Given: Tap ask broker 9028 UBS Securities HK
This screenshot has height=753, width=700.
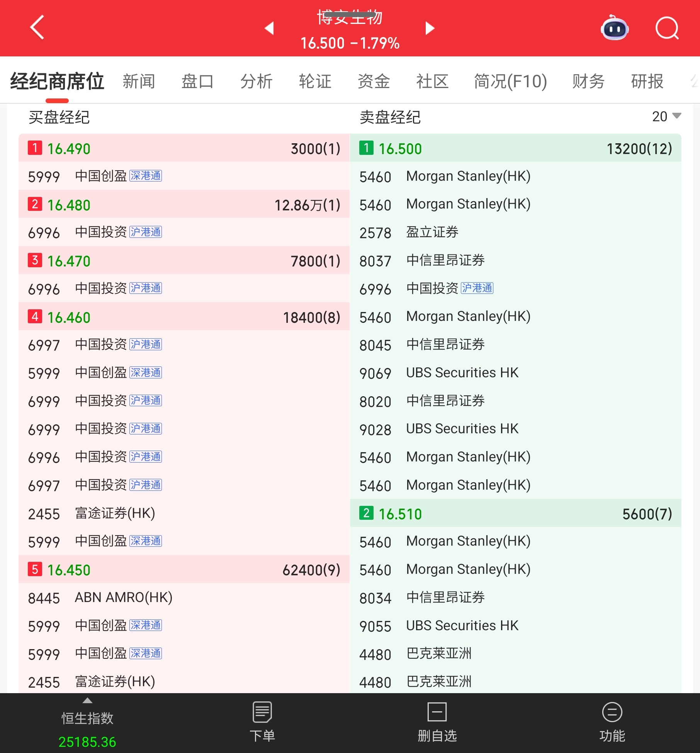Looking at the screenshot, I should pyautogui.click(x=516, y=429).
